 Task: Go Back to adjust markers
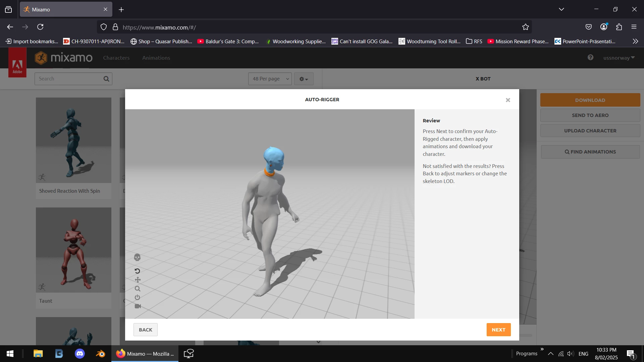(x=145, y=330)
